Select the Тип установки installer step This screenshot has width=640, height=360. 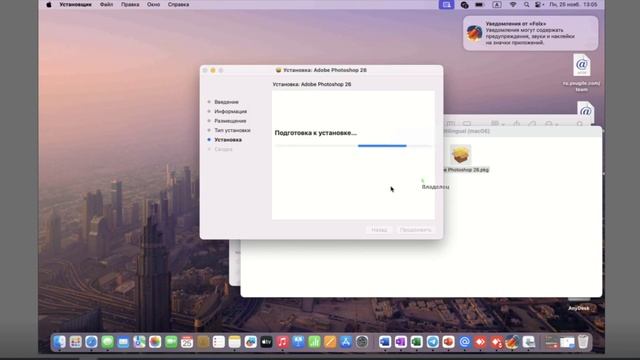[232, 130]
